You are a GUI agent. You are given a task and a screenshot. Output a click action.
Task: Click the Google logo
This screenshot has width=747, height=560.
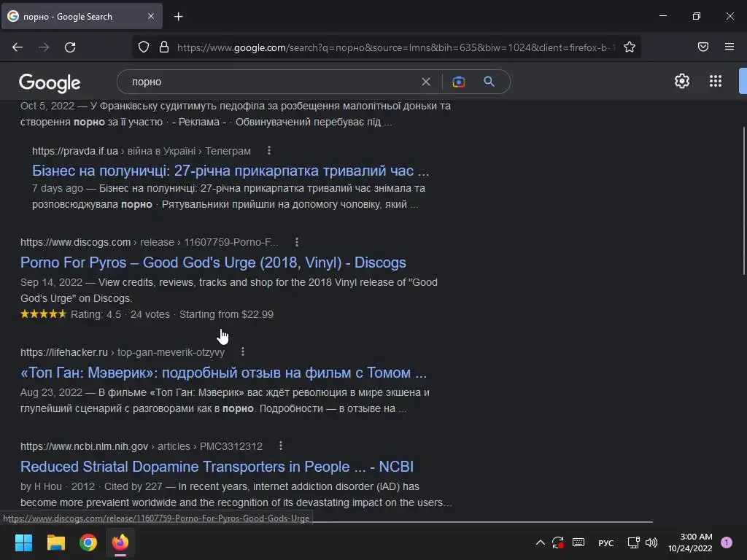click(x=50, y=83)
